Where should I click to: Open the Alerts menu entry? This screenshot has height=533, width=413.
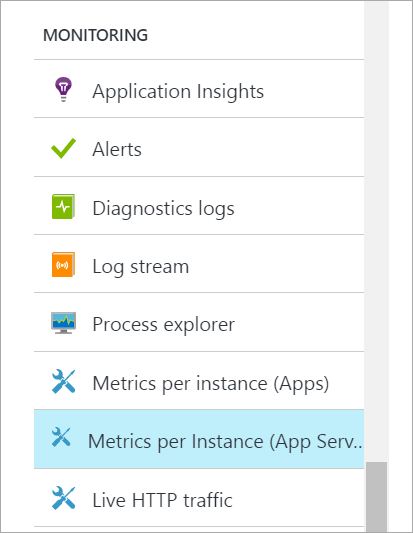pos(199,147)
